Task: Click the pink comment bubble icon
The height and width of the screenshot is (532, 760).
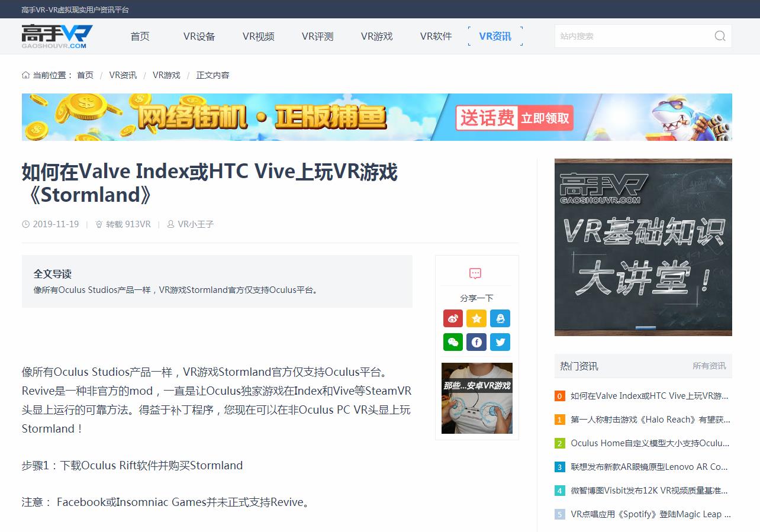Action: point(475,273)
